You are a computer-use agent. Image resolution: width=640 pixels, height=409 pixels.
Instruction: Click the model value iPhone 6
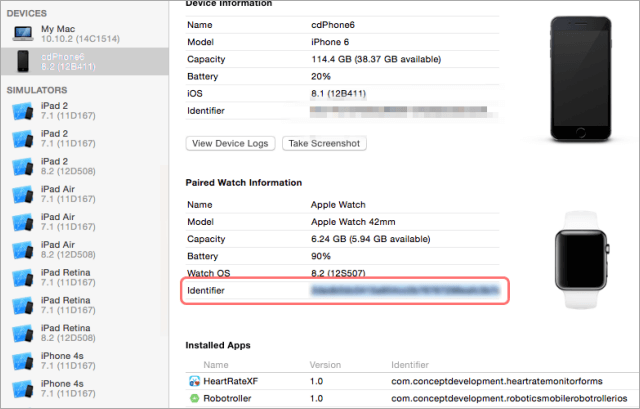[330, 42]
